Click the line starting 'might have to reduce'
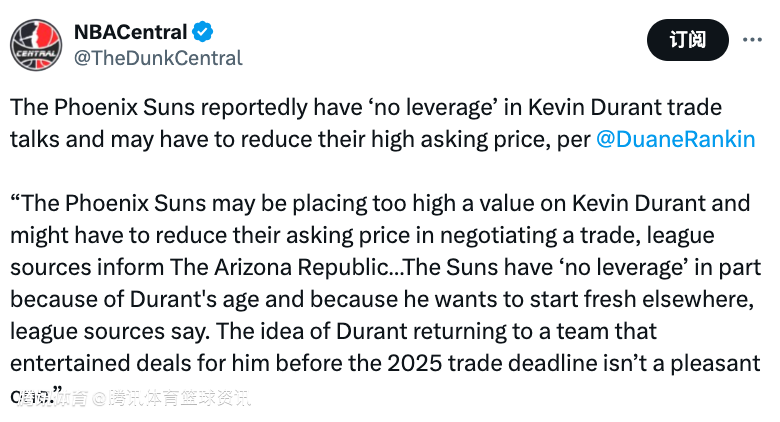 [362, 235]
